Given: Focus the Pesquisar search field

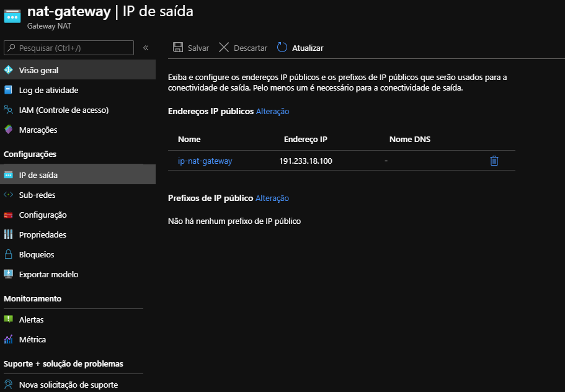Looking at the screenshot, I should (73, 48).
